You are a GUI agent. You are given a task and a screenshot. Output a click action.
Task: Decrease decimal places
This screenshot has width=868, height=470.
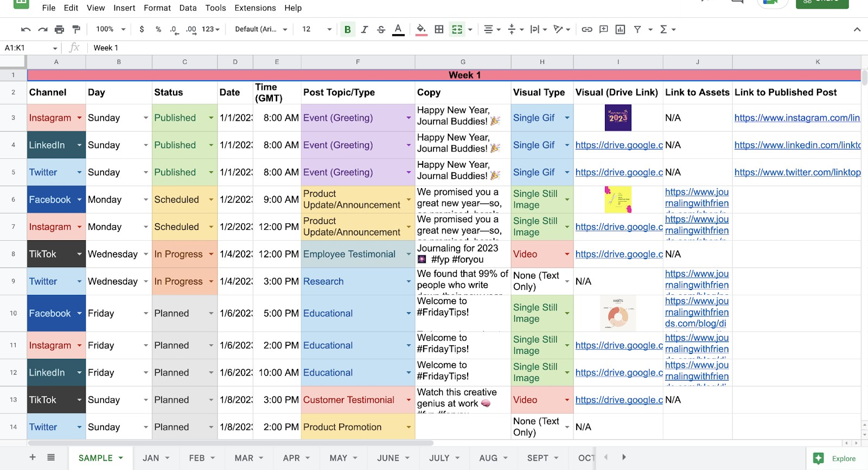(174, 29)
